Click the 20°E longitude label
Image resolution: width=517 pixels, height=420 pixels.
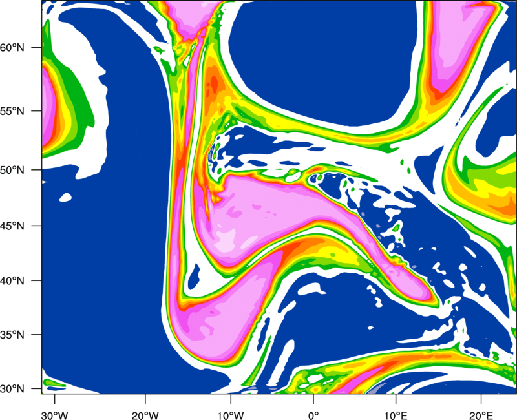[481, 415]
